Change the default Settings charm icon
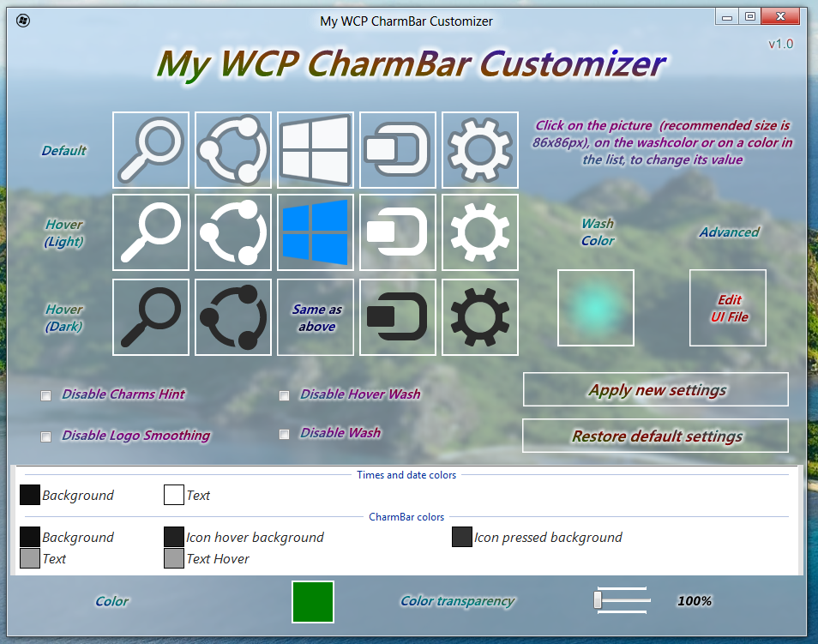The width and height of the screenshot is (818, 644). (x=480, y=149)
